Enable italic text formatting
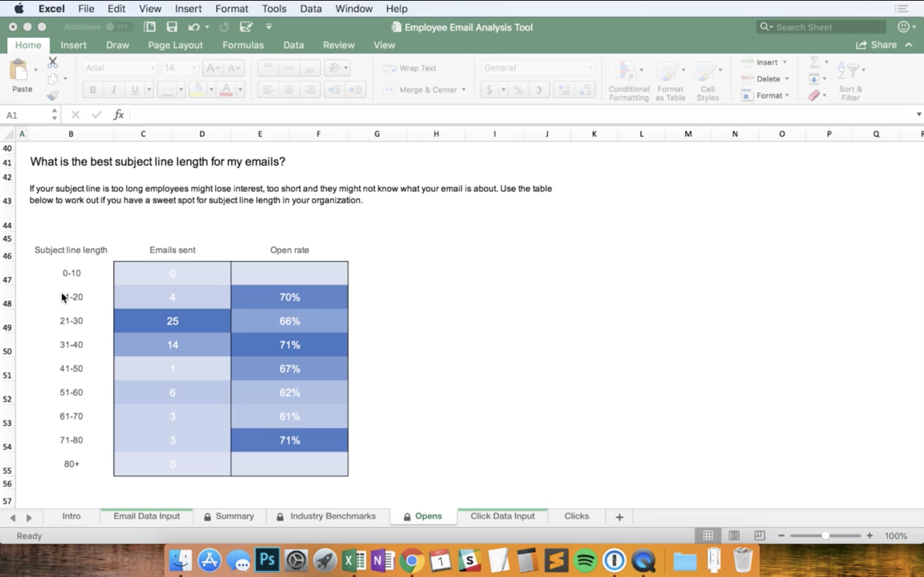924x577 pixels. click(x=114, y=89)
